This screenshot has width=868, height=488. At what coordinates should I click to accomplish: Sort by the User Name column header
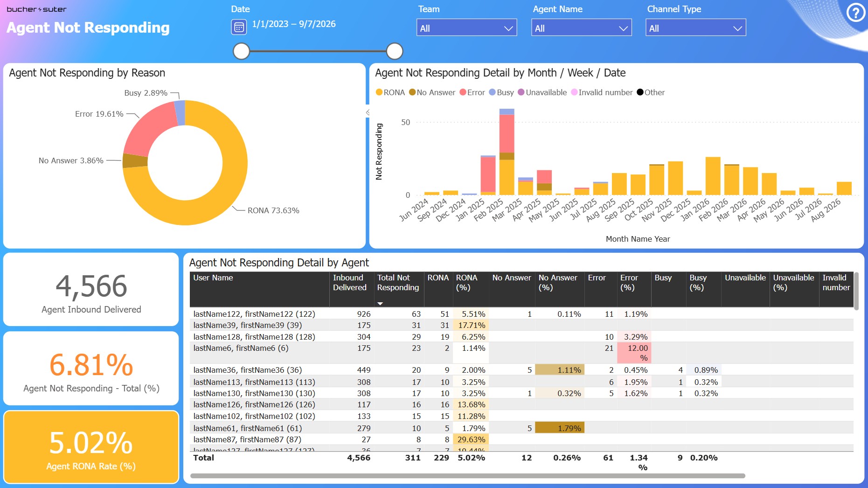259,289
